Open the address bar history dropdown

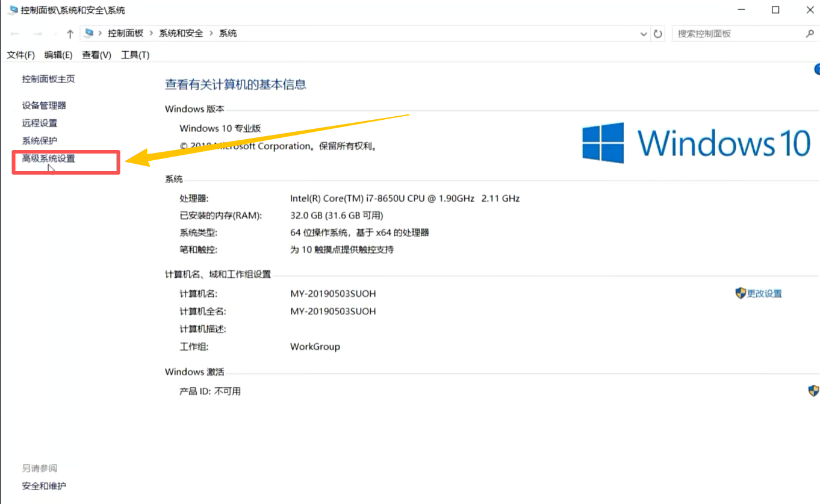(644, 34)
